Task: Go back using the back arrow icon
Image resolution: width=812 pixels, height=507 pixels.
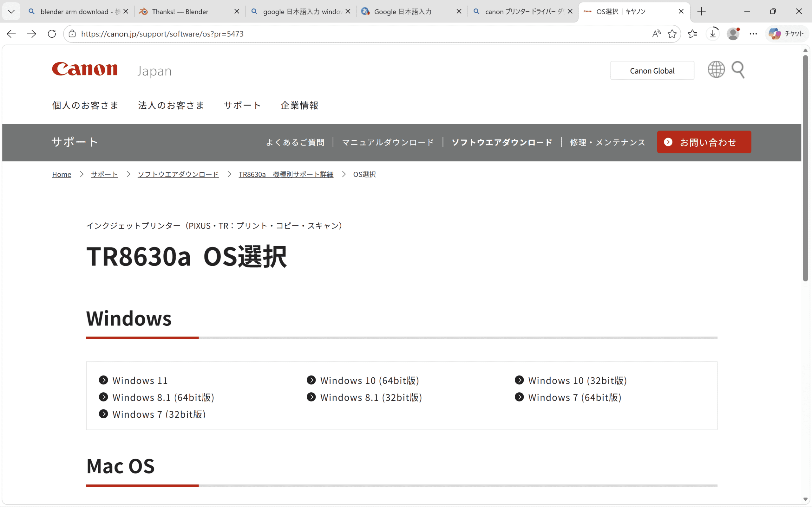Action: click(11, 34)
